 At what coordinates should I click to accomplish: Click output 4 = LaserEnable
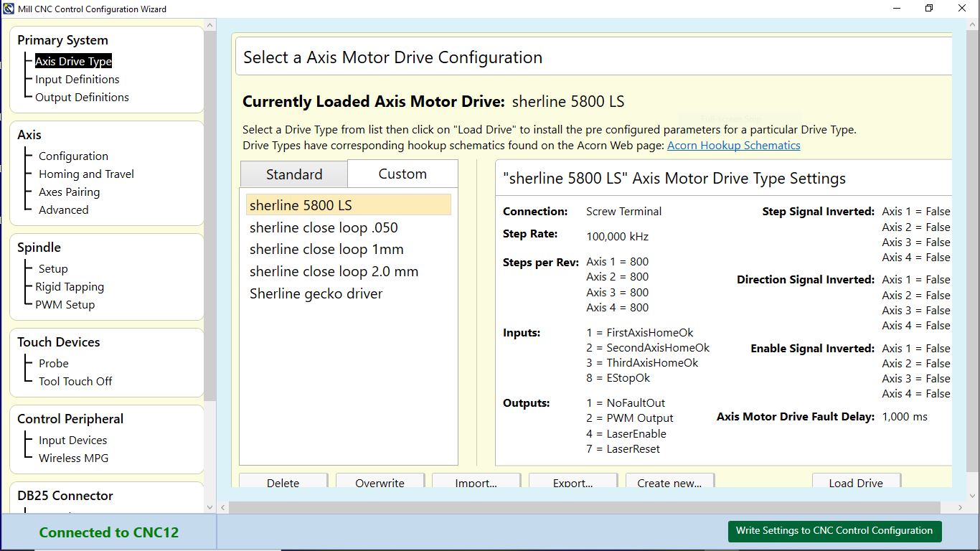tap(626, 434)
